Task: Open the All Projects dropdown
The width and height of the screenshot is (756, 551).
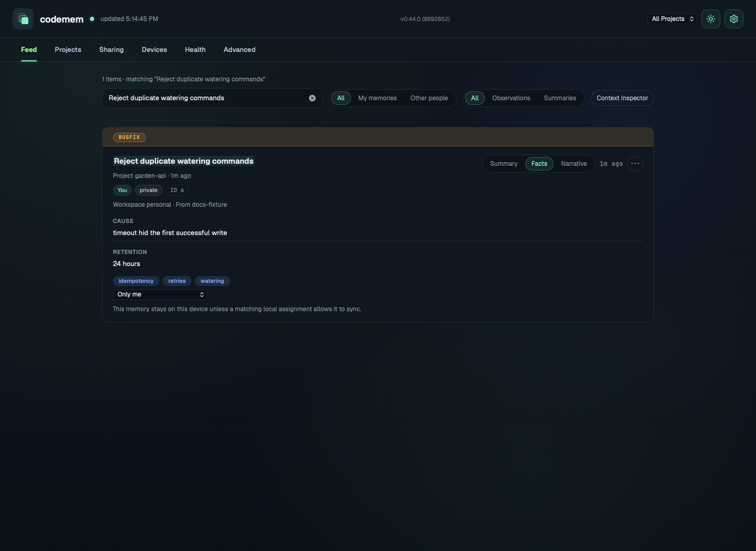Action: (x=672, y=19)
